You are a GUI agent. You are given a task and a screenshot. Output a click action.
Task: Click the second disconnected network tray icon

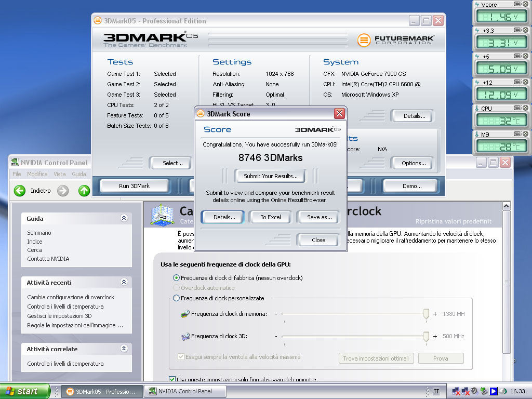(465, 392)
